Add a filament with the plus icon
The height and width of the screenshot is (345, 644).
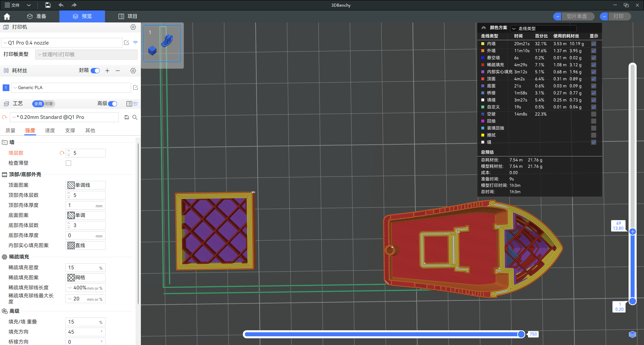coord(107,71)
